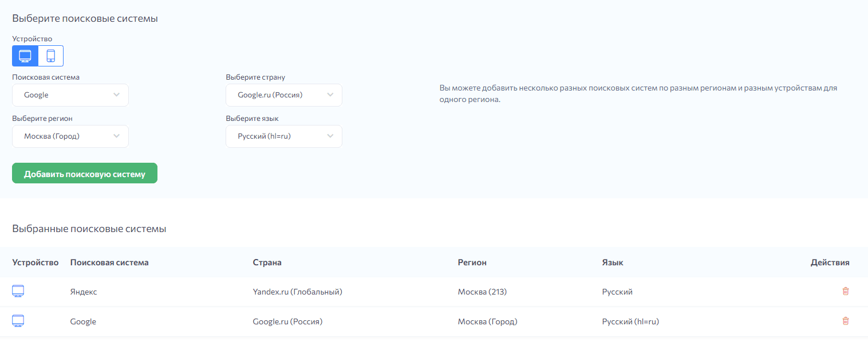Click the Устройство column header
This screenshot has height=361, width=868.
point(35,262)
